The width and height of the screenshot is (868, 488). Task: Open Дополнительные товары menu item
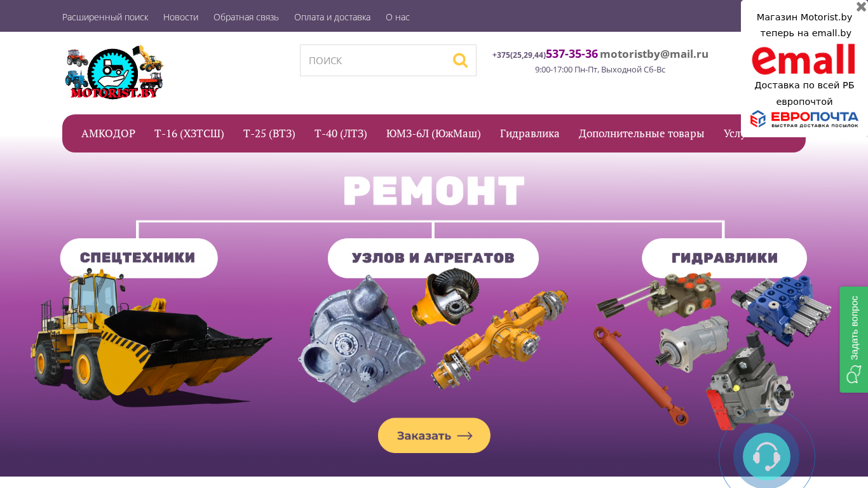pyautogui.click(x=641, y=133)
